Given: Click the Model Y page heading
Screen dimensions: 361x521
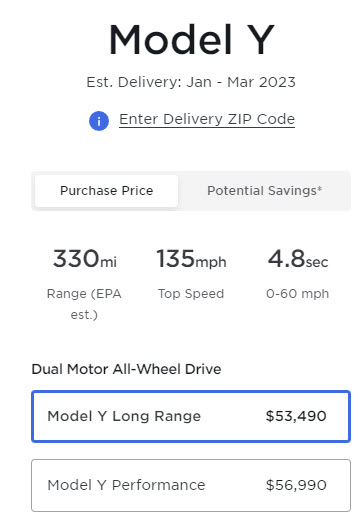Looking at the screenshot, I should pyautogui.click(x=191, y=40).
